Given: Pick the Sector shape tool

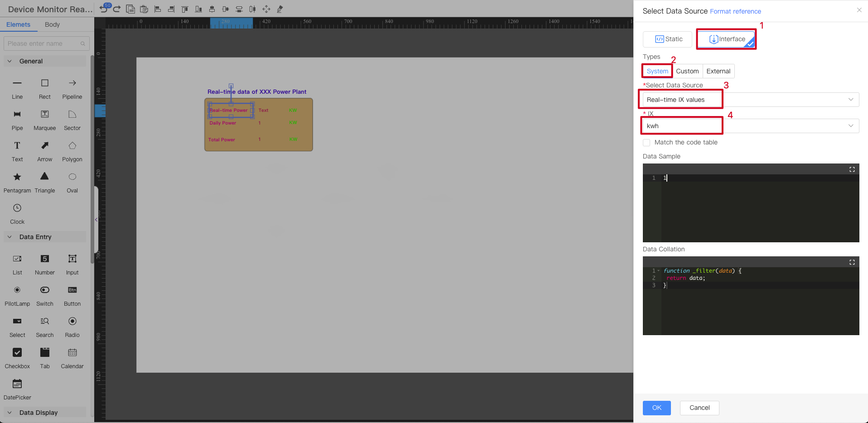Looking at the screenshot, I should click(72, 120).
